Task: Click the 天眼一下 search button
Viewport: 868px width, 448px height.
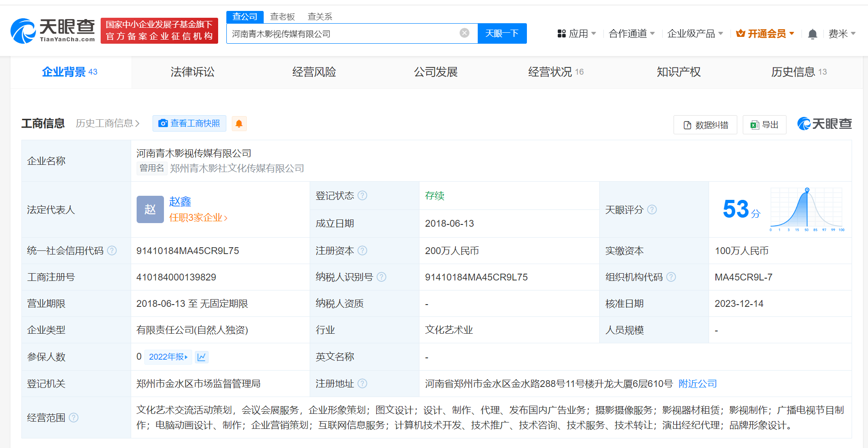Action: coord(502,33)
